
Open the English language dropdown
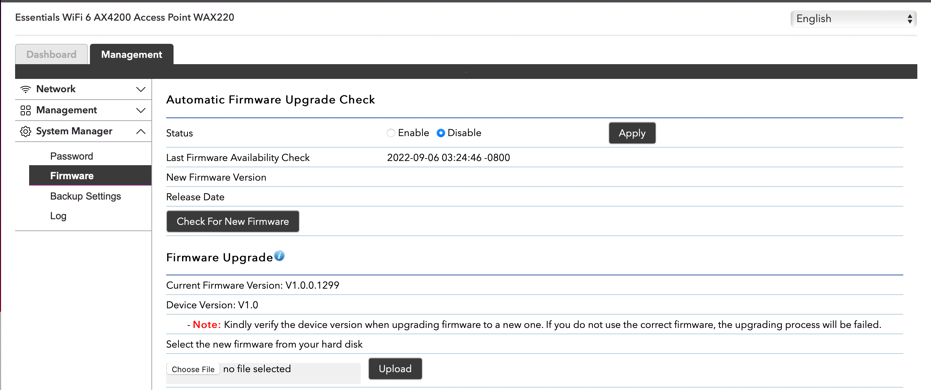point(853,19)
